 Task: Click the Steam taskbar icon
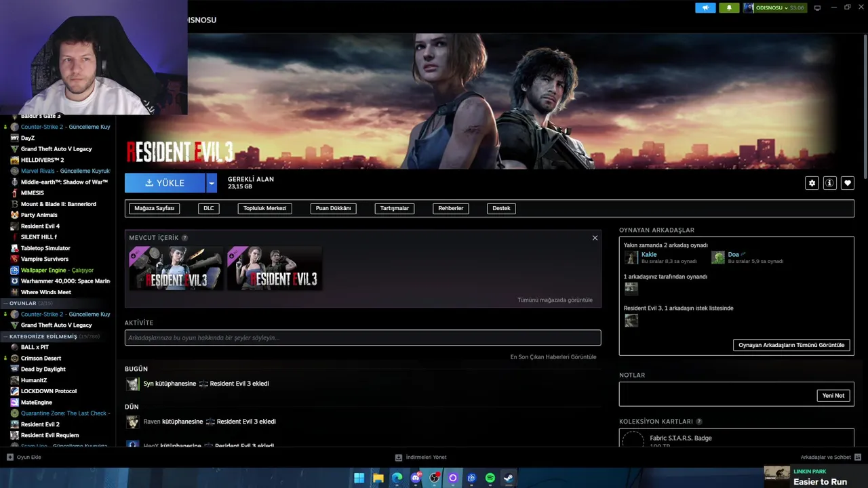[508, 478]
